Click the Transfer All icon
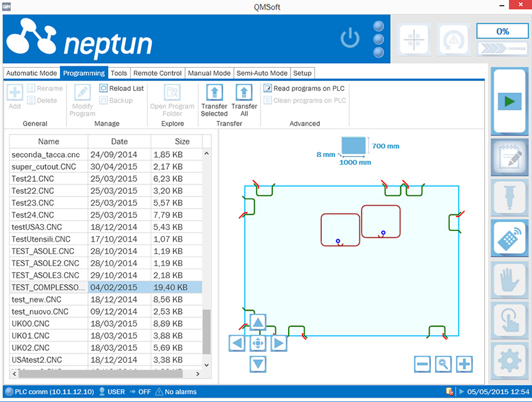Screen dimensions: 532x402 244,93
